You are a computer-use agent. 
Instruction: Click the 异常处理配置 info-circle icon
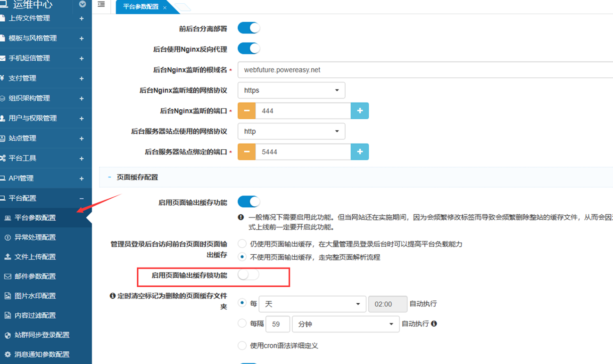[x=8, y=238]
